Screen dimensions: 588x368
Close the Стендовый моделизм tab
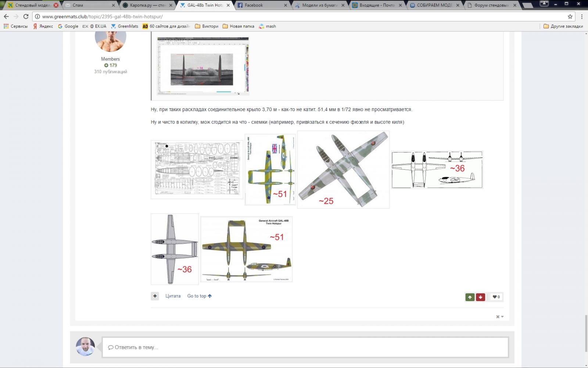tap(56, 5)
